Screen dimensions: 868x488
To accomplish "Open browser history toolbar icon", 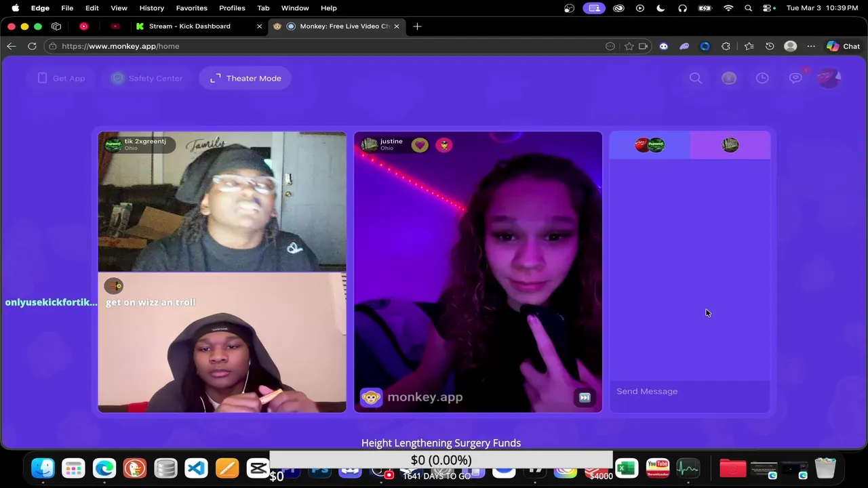I will coord(770,46).
